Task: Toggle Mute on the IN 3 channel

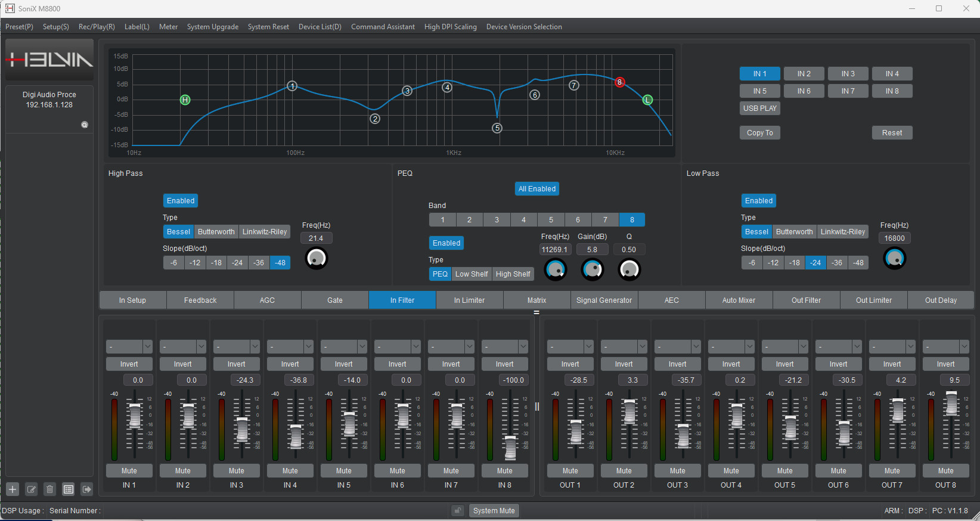Action: (x=237, y=471)
